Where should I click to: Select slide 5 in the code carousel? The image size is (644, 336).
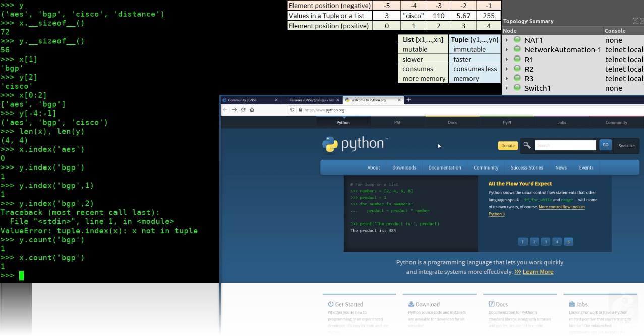[x=568, y=242]
